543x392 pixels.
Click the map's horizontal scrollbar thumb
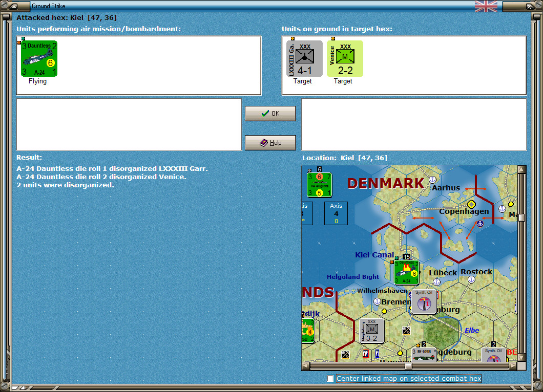pos(409,366)
